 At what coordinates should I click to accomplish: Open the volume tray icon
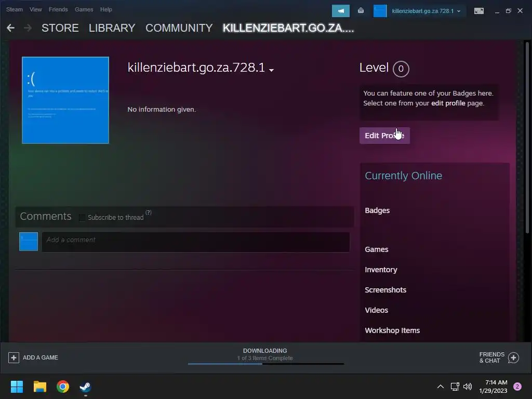click(x=468, y=387)
